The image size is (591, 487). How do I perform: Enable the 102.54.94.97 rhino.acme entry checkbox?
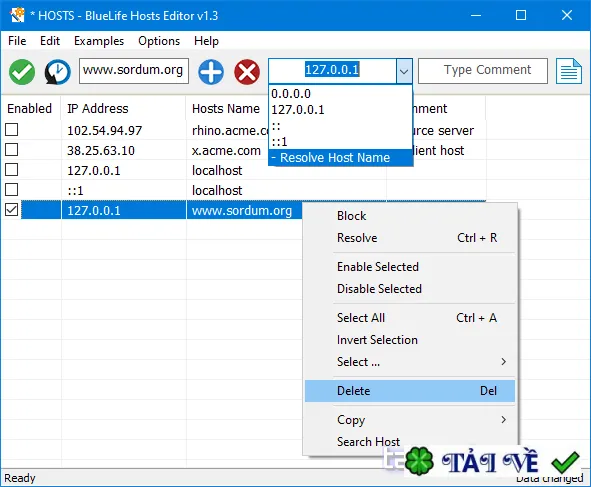click(12, 130)
